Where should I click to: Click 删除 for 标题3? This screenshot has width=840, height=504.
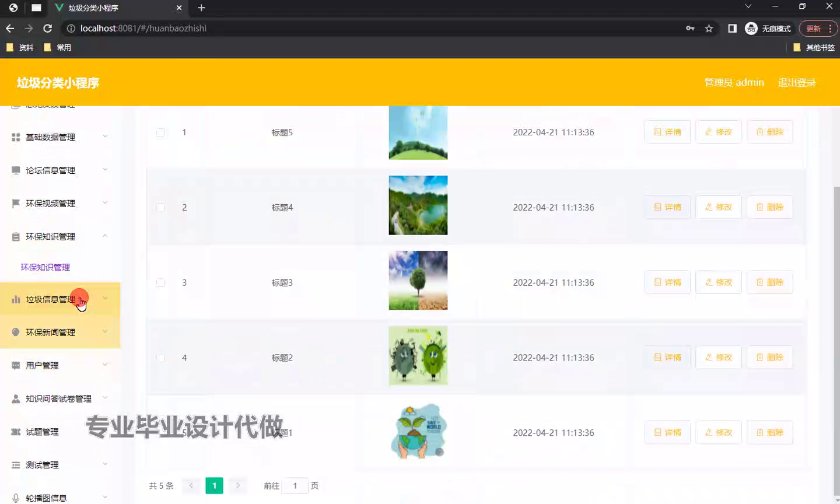(769, 282)
